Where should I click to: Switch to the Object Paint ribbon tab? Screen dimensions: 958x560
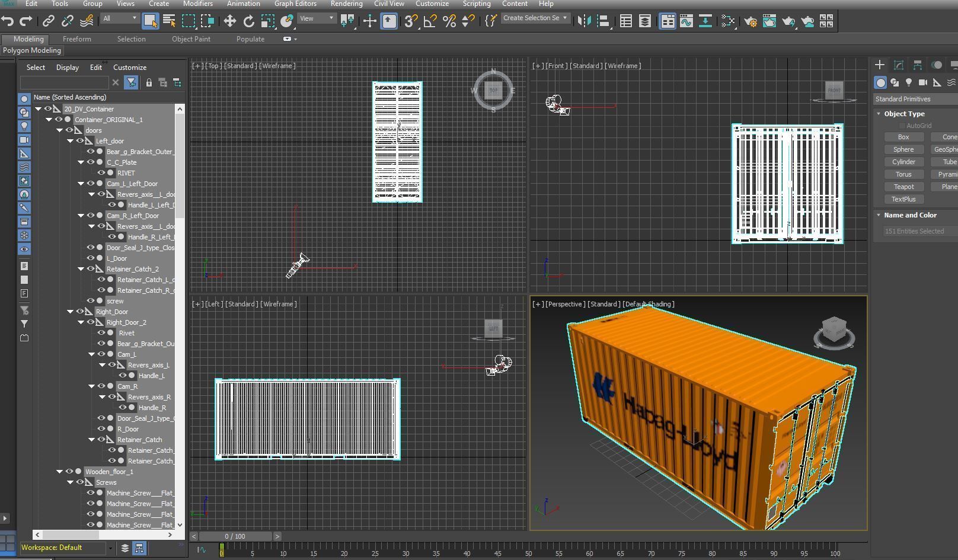191,39
